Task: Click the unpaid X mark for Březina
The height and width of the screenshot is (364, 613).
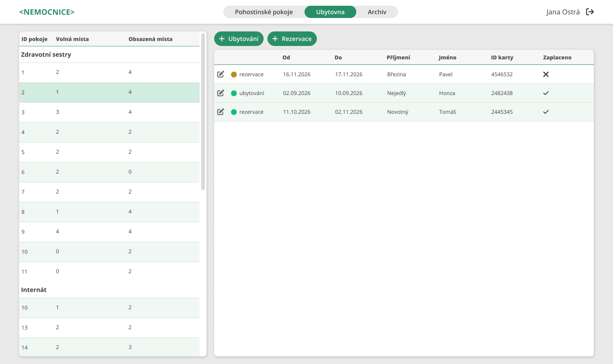Action: [x=546, y=74]
